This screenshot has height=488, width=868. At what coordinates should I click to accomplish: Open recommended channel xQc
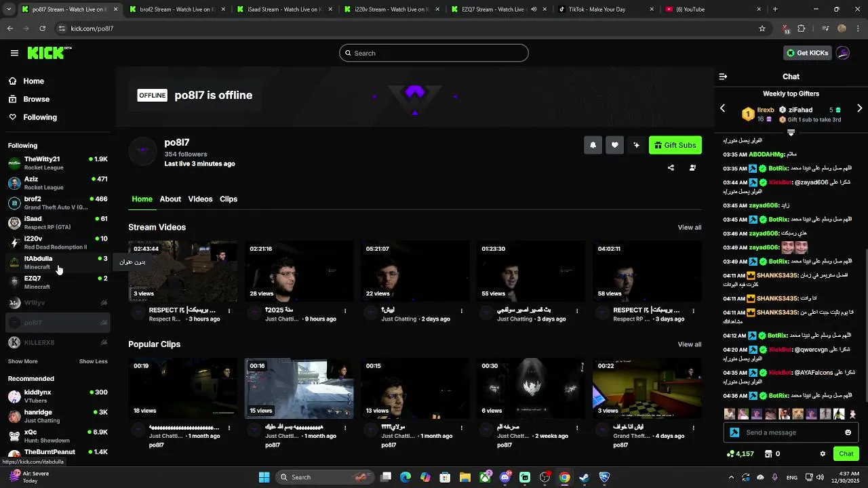coord(58,435)
